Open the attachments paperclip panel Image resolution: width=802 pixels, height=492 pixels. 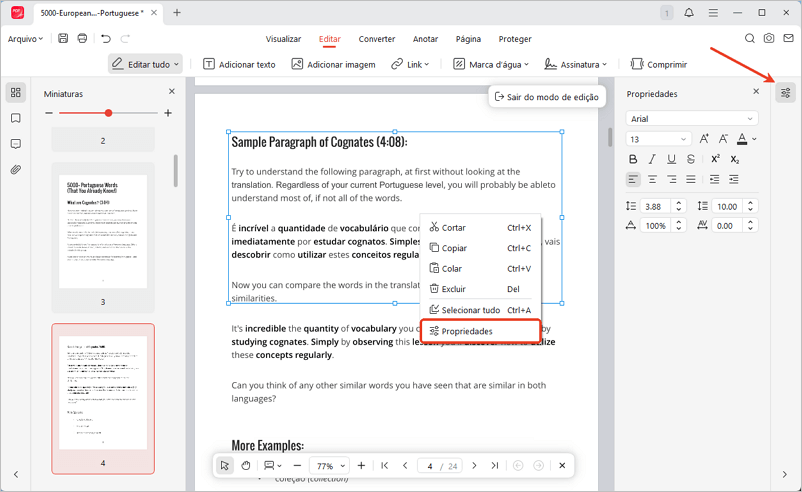16,170
